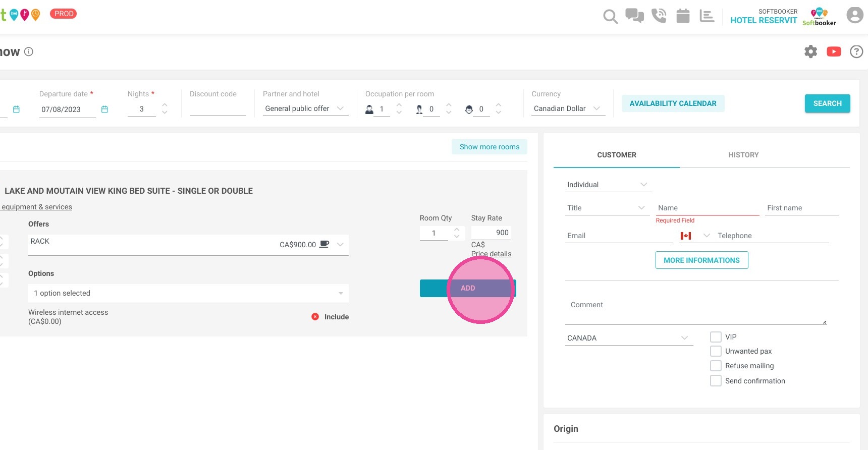Click the AVAILABILITY CALENDAR button
868x450 pixels.
[x=673, y=103]
